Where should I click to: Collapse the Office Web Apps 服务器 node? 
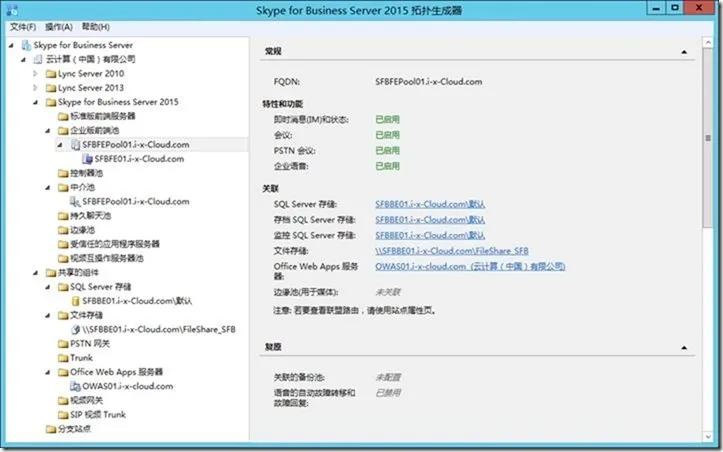pos(48,373)
